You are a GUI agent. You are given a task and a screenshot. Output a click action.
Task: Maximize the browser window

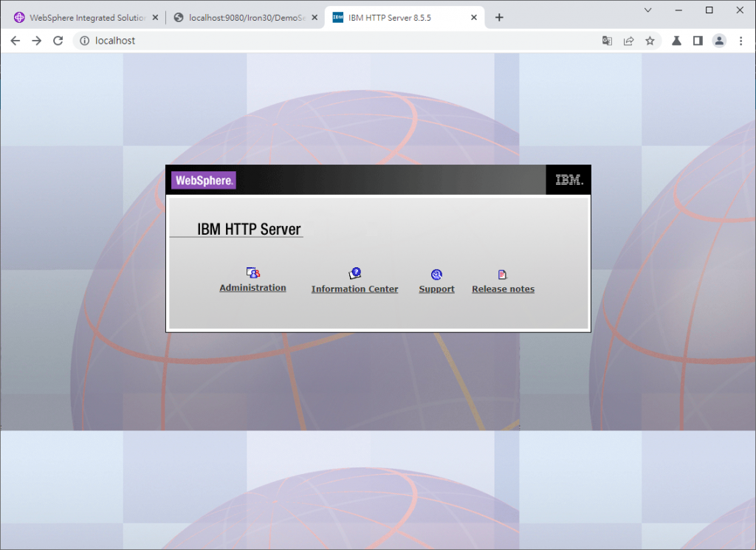tap(709, 10)
